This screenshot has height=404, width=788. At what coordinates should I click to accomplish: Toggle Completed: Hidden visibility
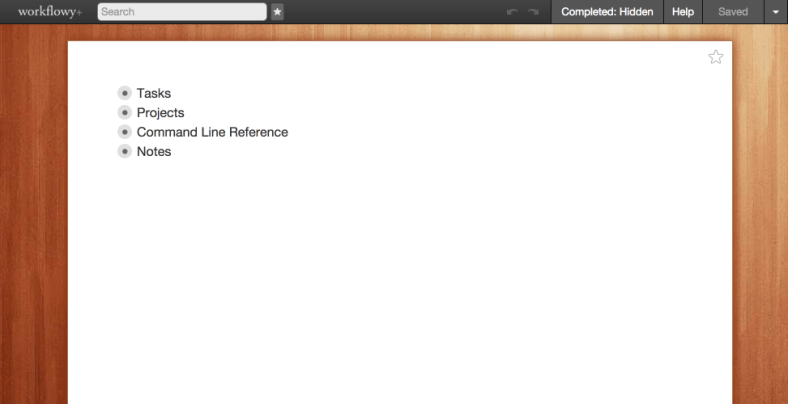click(607, 12)
